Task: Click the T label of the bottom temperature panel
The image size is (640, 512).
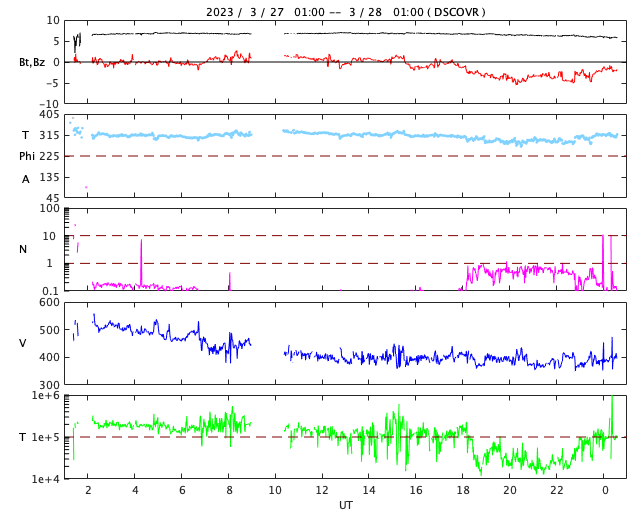Action: pos(23,437)
